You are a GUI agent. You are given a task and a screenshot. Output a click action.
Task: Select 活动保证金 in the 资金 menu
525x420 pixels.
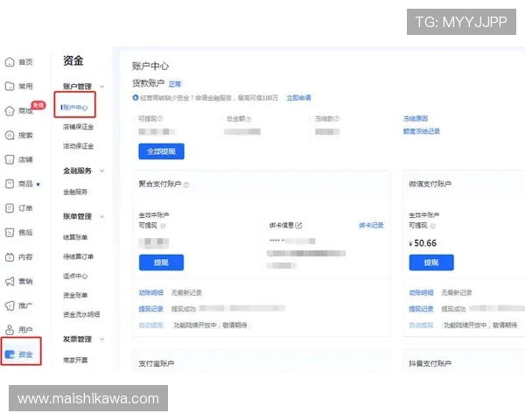(x=79, y=146)
